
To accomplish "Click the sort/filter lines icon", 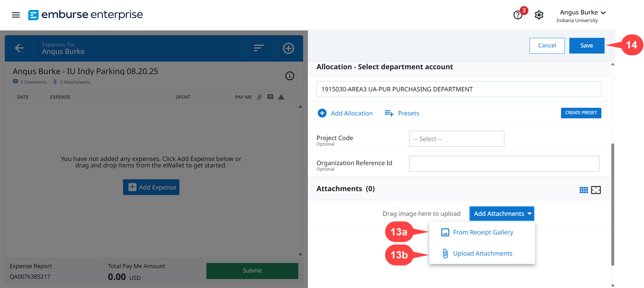I will tap(259, 48).
